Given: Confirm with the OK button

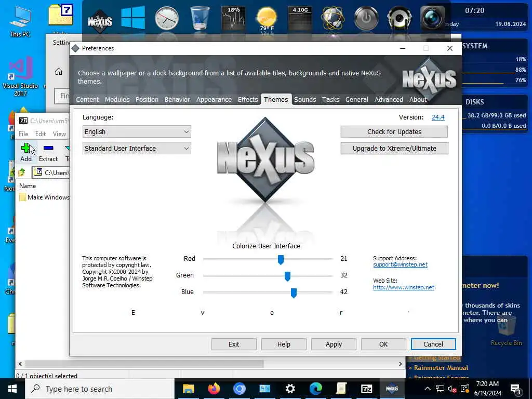Looking at the screenshot, I should tap(383, 344).
